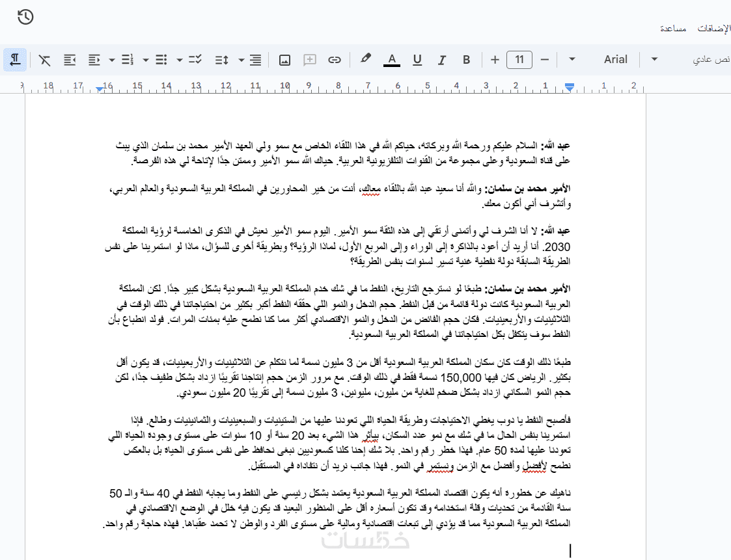Screen dimensions: 731x560
Task: Click the paragraph starting طبعًا ذلك الوقت
Action: [343, 377]
